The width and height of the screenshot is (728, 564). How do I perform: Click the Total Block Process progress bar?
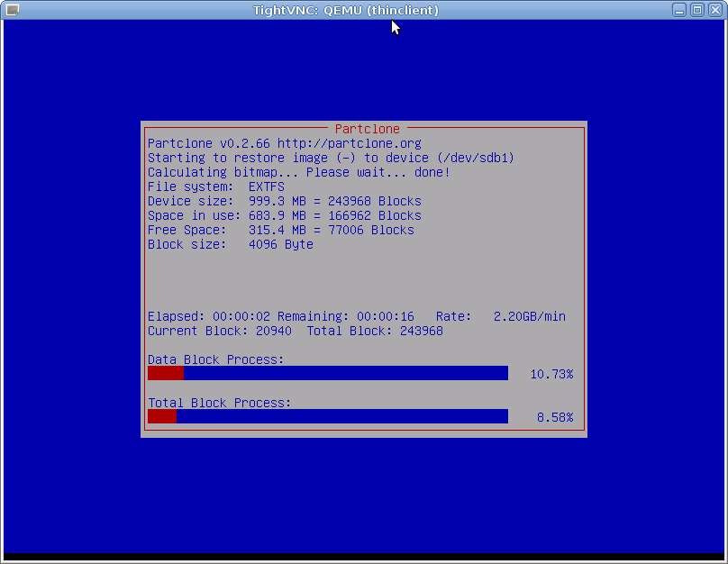328,416
